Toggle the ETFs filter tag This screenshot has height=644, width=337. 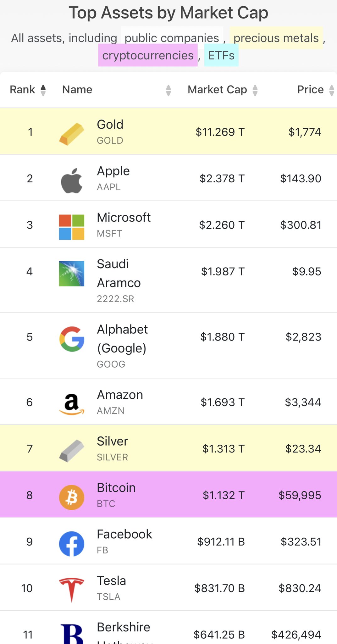[221, 55]
